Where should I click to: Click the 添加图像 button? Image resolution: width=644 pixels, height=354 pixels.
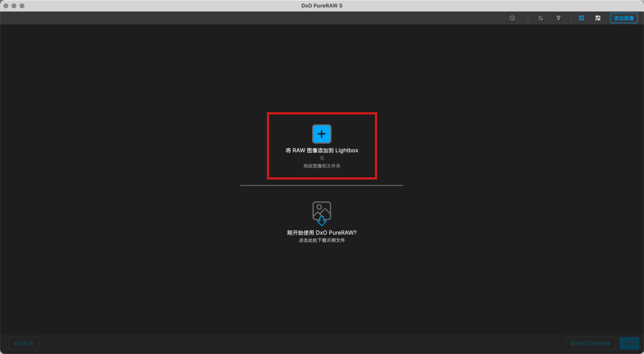pyautogui.click(x=624, y=18)
